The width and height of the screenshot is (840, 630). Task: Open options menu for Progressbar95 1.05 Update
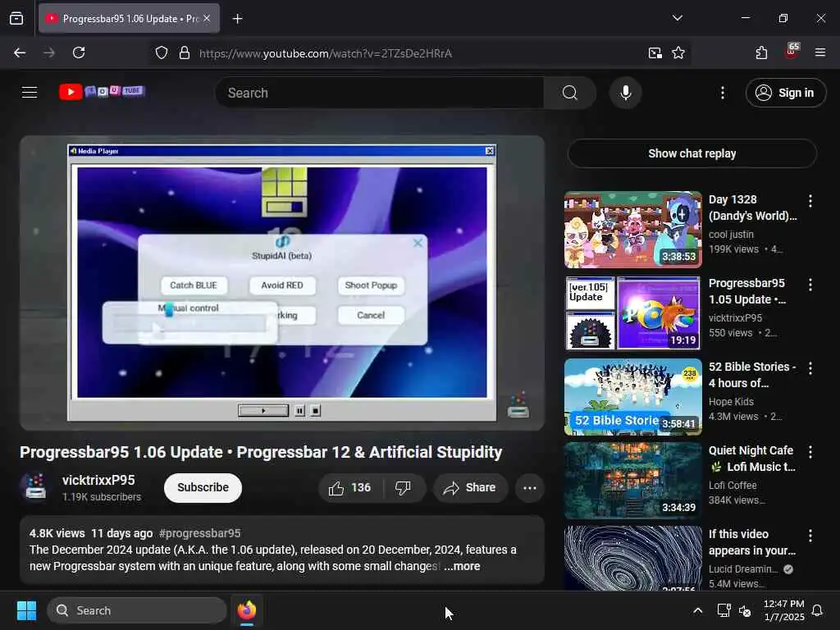[810, 285]
